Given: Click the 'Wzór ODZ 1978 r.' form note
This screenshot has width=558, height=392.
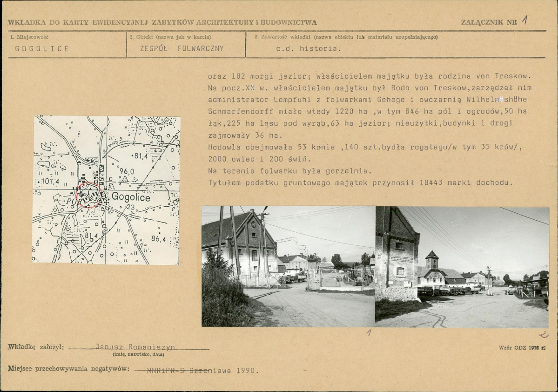Looking at the screenshot, I should pos(522,348).
